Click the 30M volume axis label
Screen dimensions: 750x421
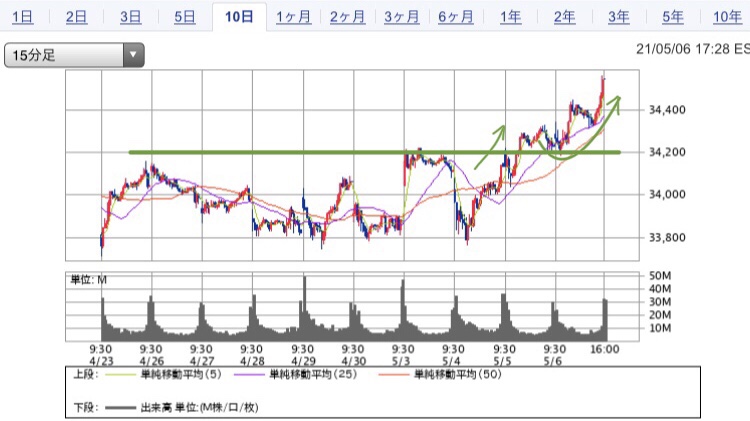[x=660, y=302]
